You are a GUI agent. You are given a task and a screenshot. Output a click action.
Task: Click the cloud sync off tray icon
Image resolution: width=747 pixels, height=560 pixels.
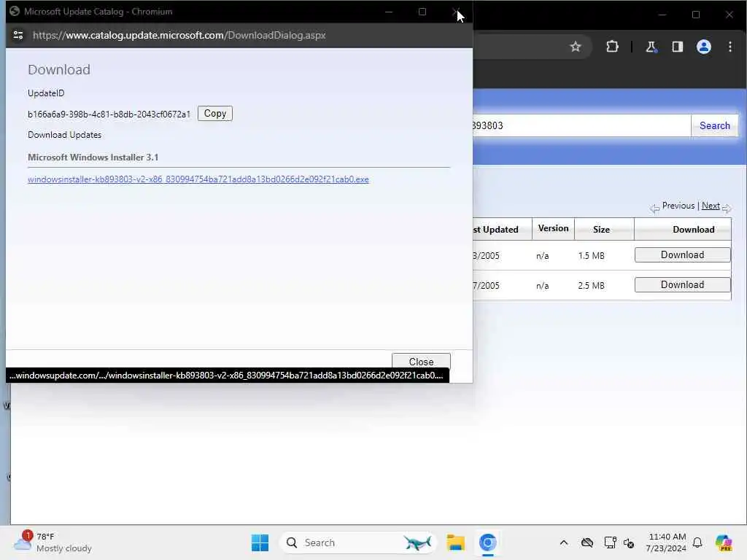tap(587, 542)
